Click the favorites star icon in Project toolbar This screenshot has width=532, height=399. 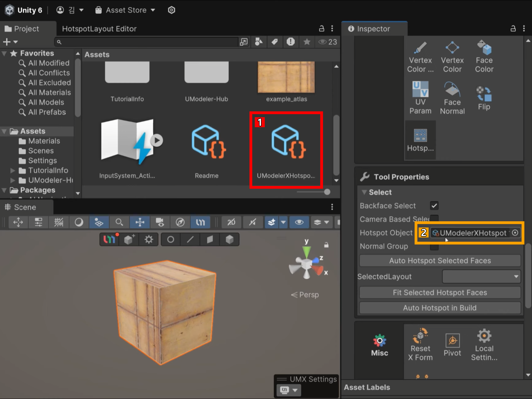coord(307,42)
